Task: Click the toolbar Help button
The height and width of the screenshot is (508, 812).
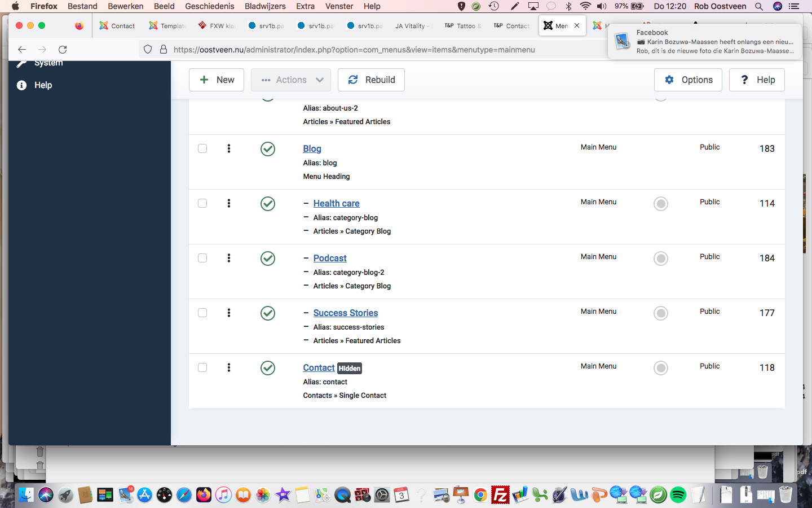Action: [757, 80]
